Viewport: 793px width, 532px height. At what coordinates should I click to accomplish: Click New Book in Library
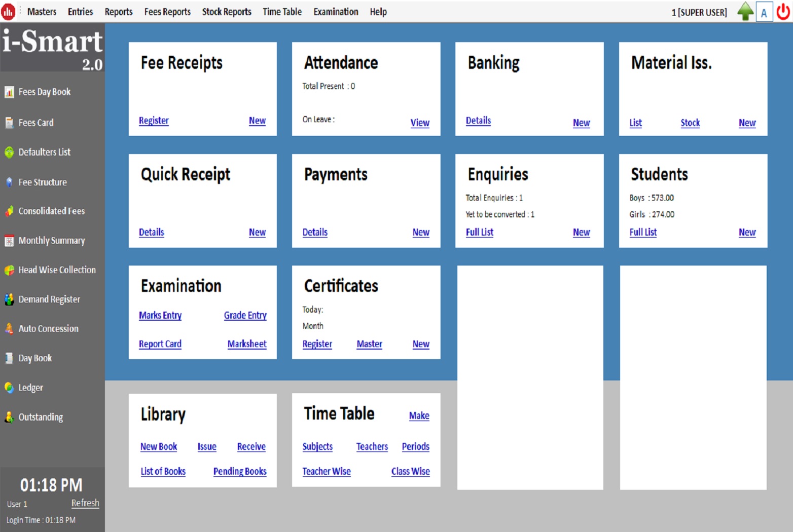[x=159, y=446]
